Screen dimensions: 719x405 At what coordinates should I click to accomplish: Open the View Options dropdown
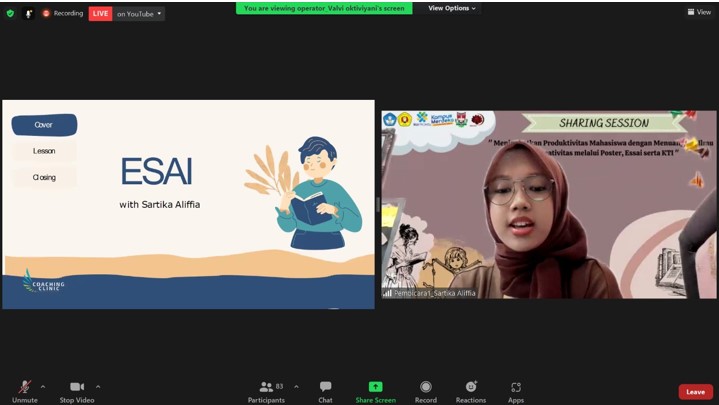coord(452,8)
